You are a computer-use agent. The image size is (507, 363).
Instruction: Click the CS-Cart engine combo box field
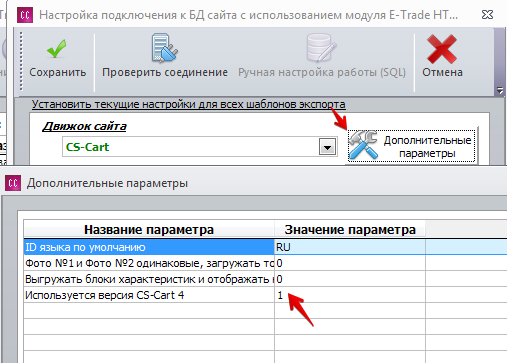point(200,147)
